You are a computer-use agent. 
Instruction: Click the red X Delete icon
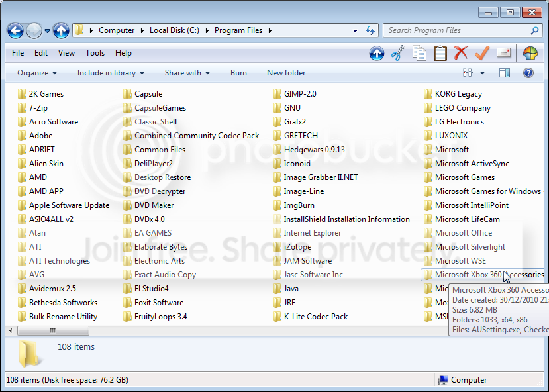[x=461, y=53]
